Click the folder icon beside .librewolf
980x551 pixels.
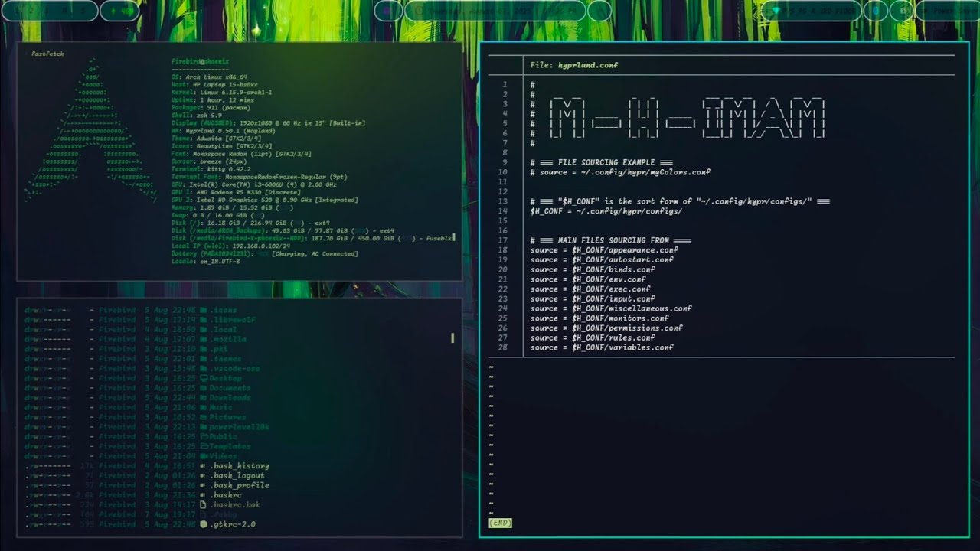click(x=204, y=320)
